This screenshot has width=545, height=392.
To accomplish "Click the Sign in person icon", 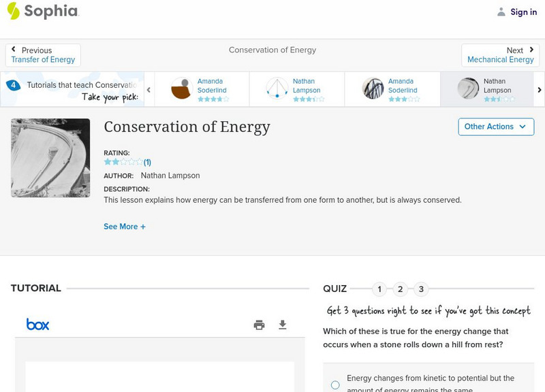I will [x=501, y=12].
